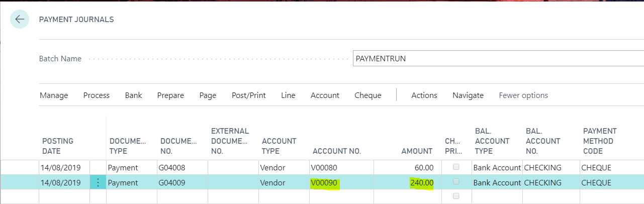Click the Batch Name input field
644x204 pixels.
tap(498, 59)
